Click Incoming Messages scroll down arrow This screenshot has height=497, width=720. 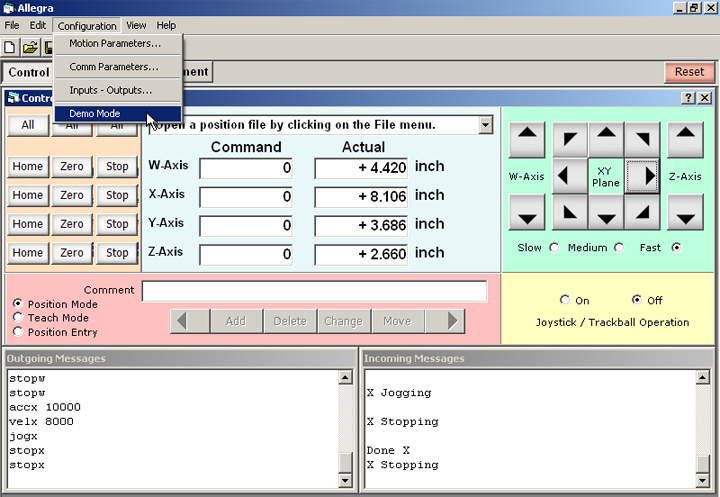point(703,480)
